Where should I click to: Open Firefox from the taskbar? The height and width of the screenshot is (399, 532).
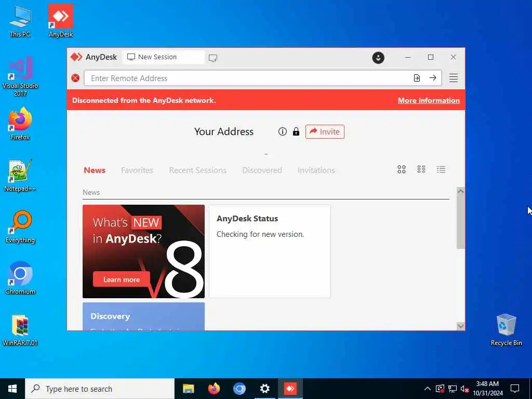[214, 389]
